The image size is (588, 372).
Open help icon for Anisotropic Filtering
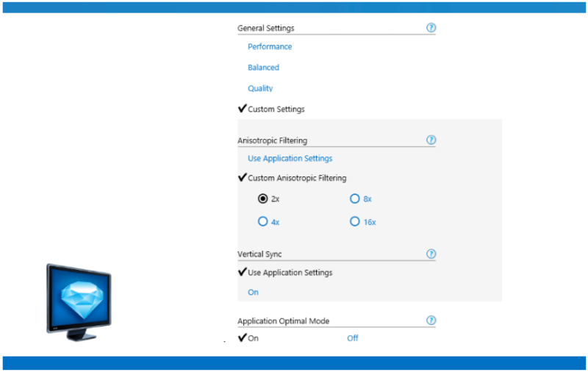tap(431, 140)
